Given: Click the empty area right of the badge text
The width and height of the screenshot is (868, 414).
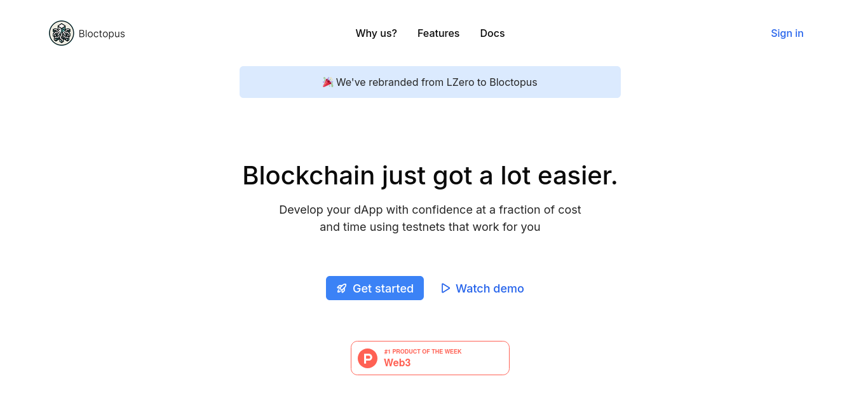Looking at the screenshot, I should click(485, 358).
